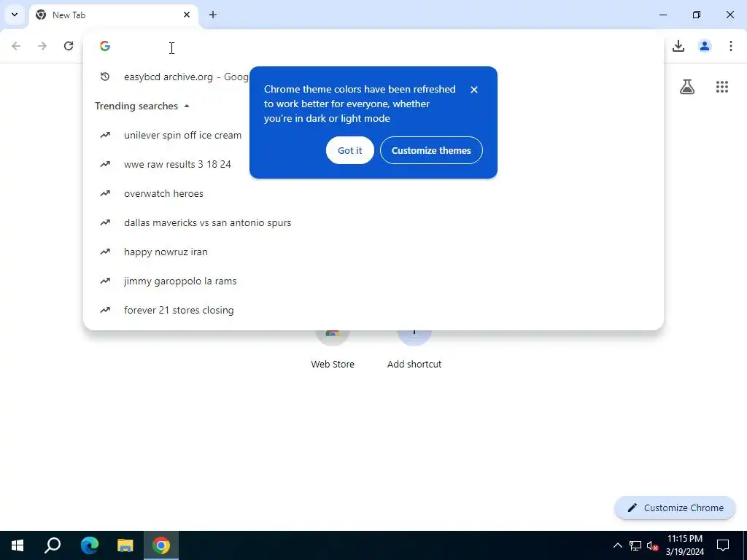Click the Google G icon in address bar
Viewport: 747px width, 560px height.
click(x=105, y=46)
